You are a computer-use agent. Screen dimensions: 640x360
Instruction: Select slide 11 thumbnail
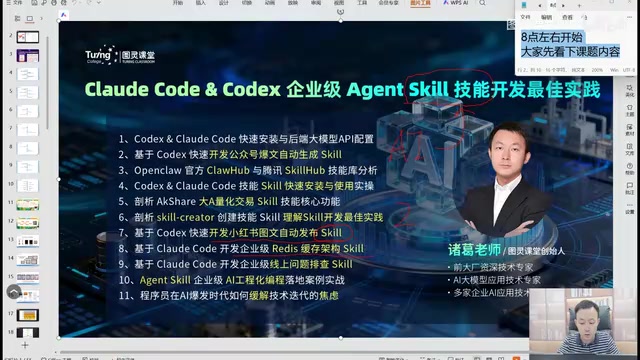28,204
